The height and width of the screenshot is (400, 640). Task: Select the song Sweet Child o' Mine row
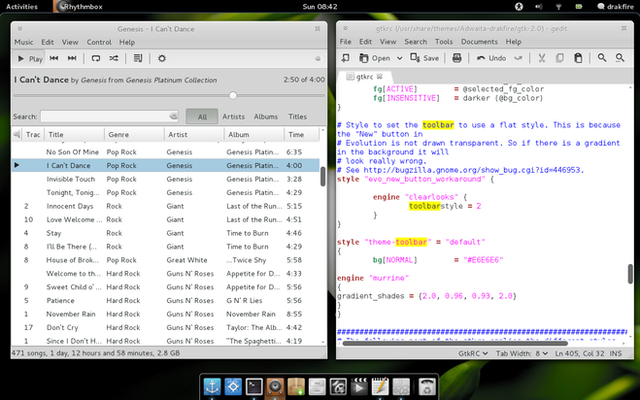165,287
